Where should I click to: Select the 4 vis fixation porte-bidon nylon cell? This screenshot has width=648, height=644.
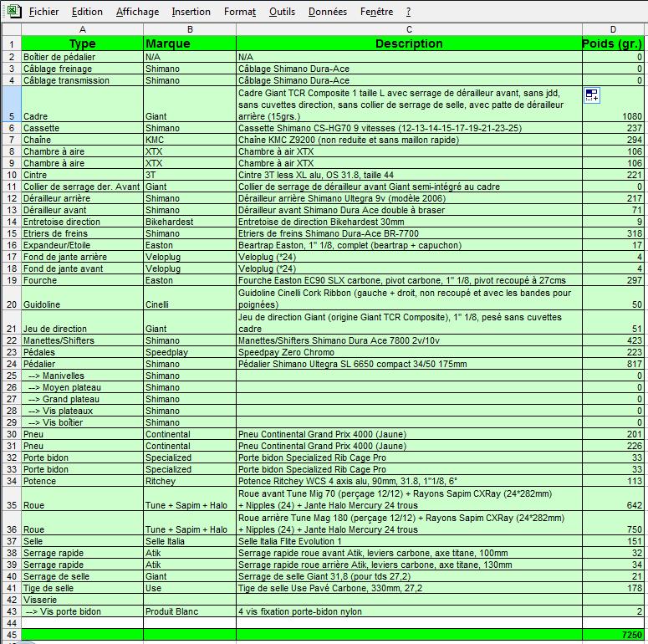pyautogui.click(x=409, y=611)
